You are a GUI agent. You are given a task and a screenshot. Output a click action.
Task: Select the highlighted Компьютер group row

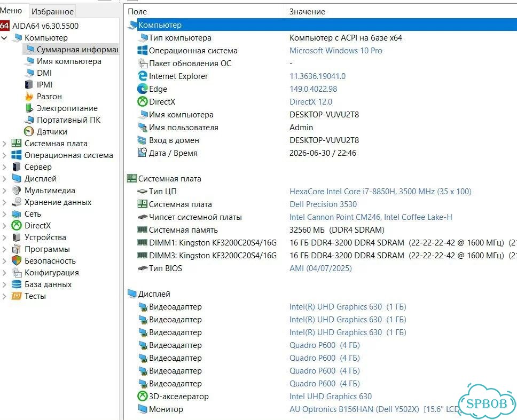coord(321,25)
